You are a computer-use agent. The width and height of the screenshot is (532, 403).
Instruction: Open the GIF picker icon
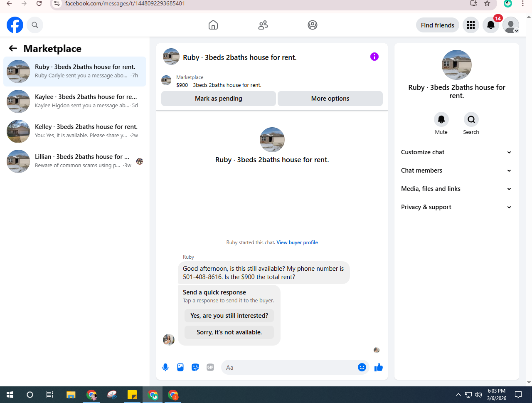210,367
